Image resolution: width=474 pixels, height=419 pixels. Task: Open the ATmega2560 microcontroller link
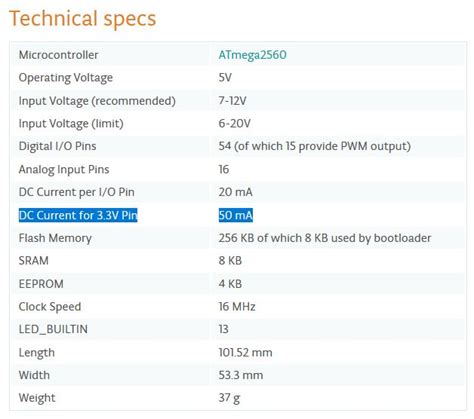[252, 55]
